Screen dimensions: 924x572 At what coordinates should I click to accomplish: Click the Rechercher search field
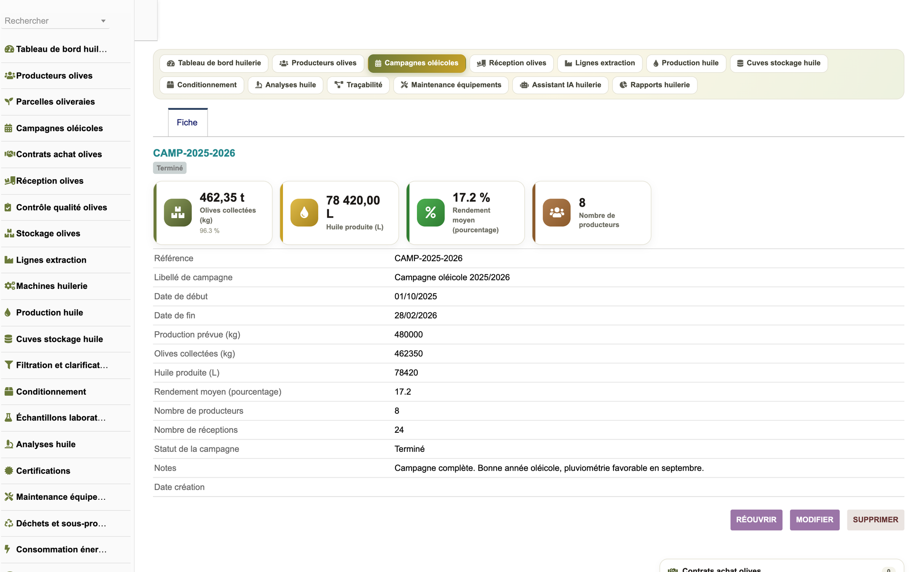55,21
